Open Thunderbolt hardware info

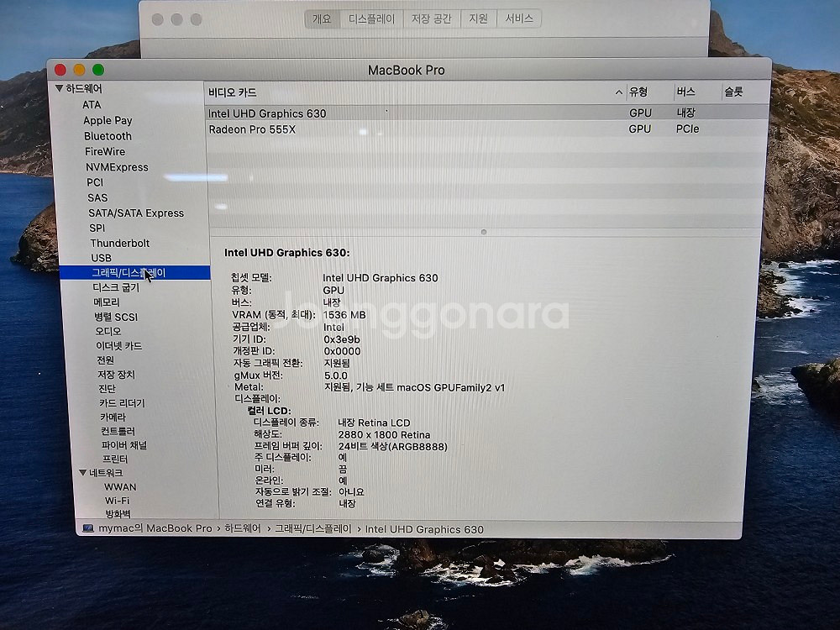point(120,244)
